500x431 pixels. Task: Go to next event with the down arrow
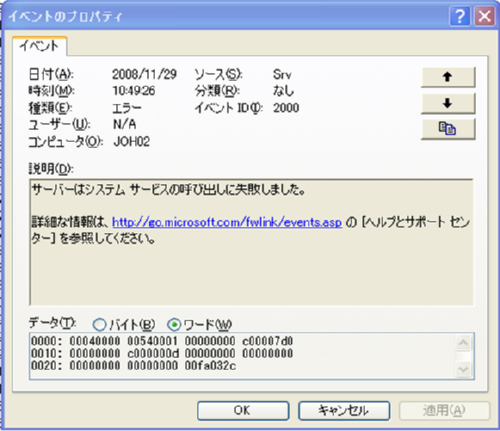coord(448,103)
